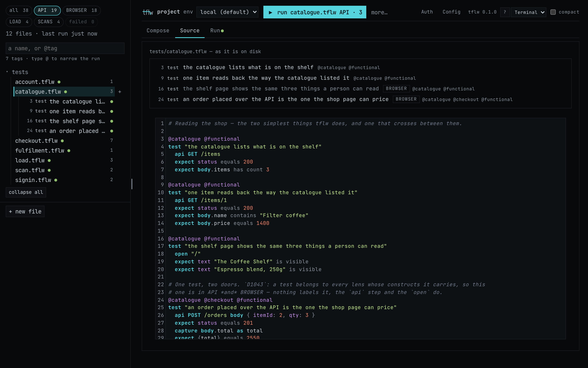Click the tflw logo icon

point(148,12)
